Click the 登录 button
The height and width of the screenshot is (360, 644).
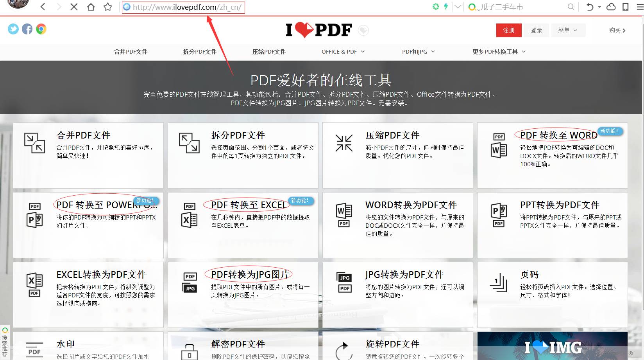coord(536,30)
